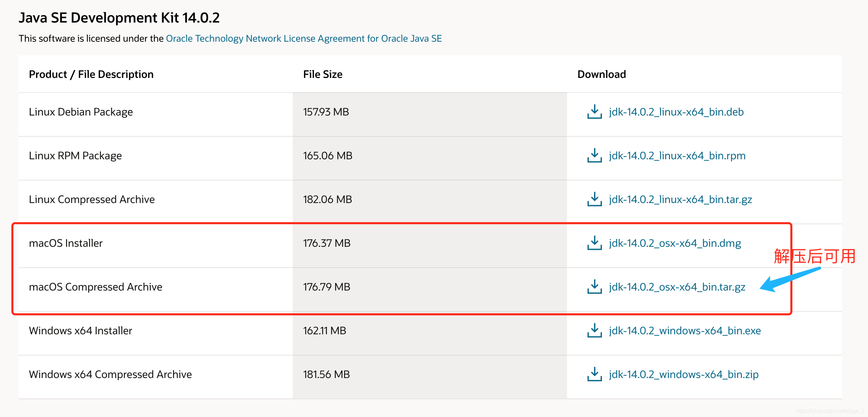Image resolution: width=868 pixels, height=417 pixels.
Task: Select the Linux Compressed Archive row label
Action: (x=92, y=200)
